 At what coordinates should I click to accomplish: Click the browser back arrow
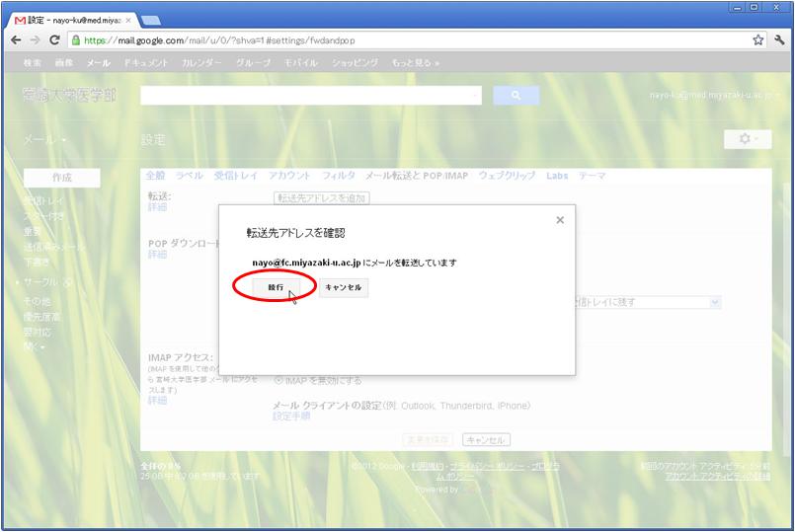coord(16,40)
